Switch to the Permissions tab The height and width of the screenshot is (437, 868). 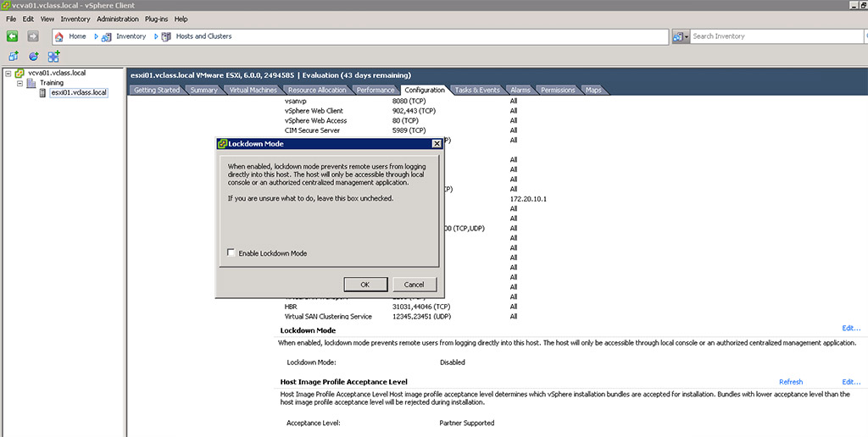pos(558,90)
